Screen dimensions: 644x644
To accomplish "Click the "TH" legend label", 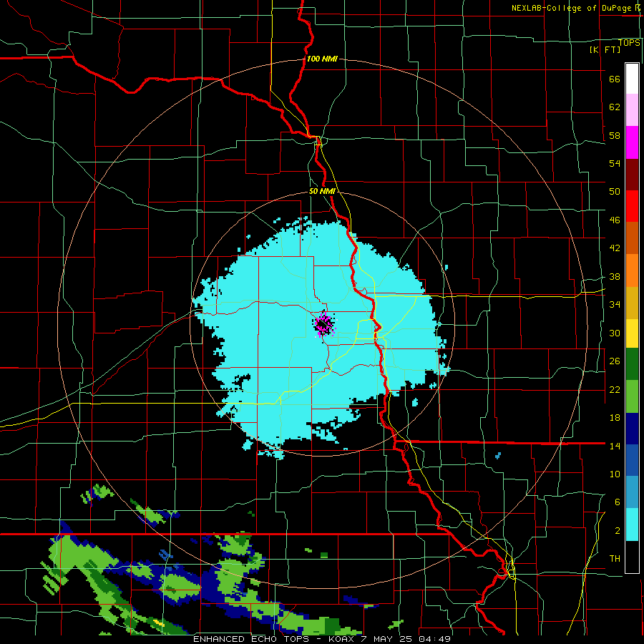I will [615, 559].
